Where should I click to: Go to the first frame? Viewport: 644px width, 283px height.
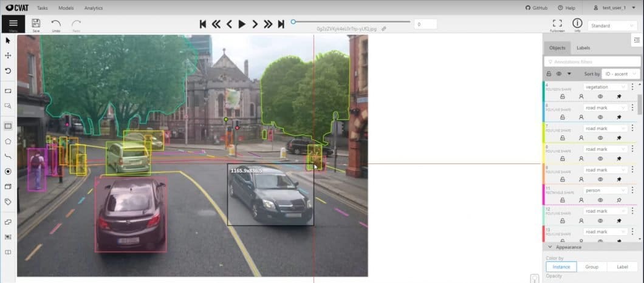(x=202, y=24)
